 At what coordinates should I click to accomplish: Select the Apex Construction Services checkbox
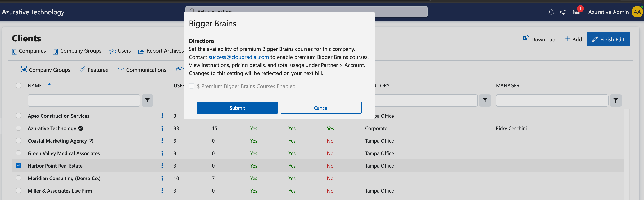19,116
